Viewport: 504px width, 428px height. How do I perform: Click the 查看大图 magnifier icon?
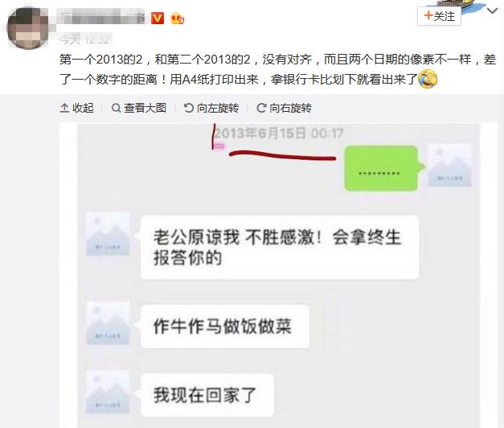[x=116, y=108]
